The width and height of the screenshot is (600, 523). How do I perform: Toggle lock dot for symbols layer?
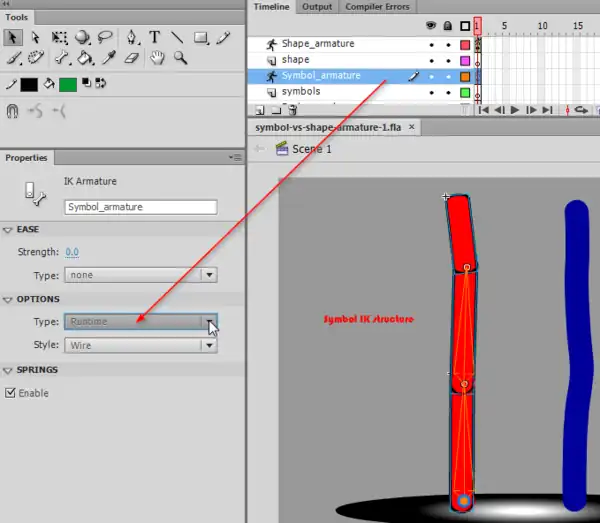447,92
